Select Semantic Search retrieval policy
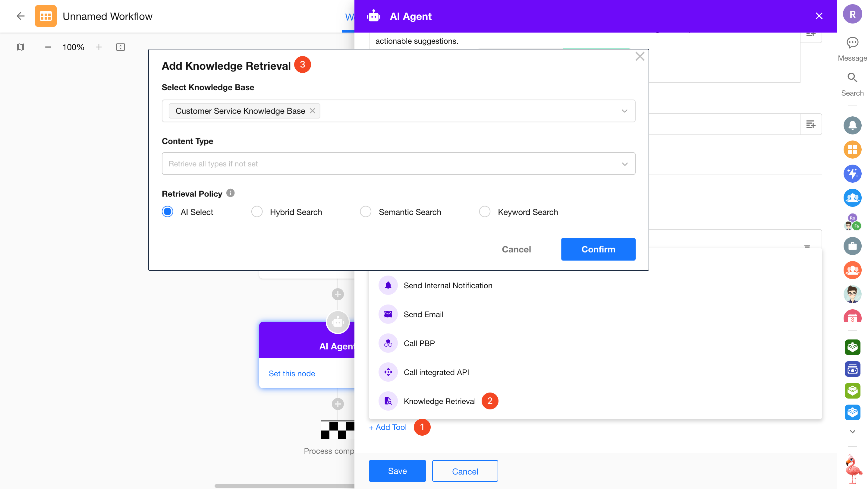 point(365,212)
